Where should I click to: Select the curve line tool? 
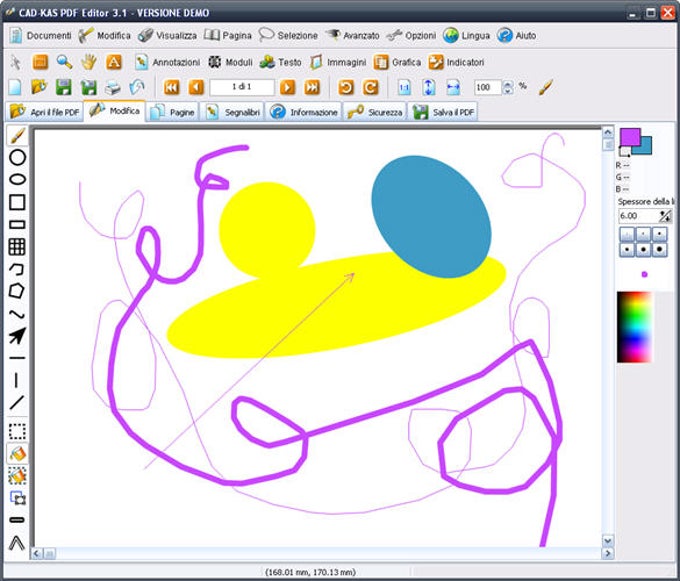point(17,314)
